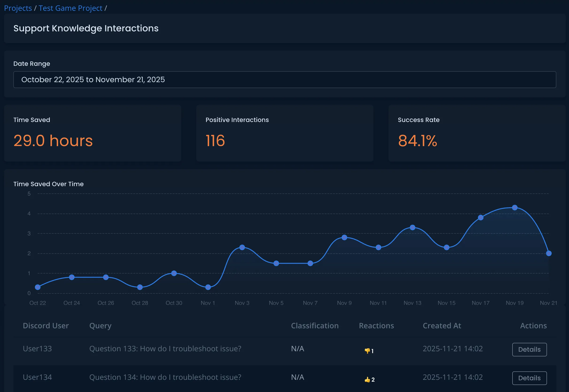This screenshot has height=392, width=569.
Task: Click the Oct 30 data point on the chart
Action: point(174,273)
